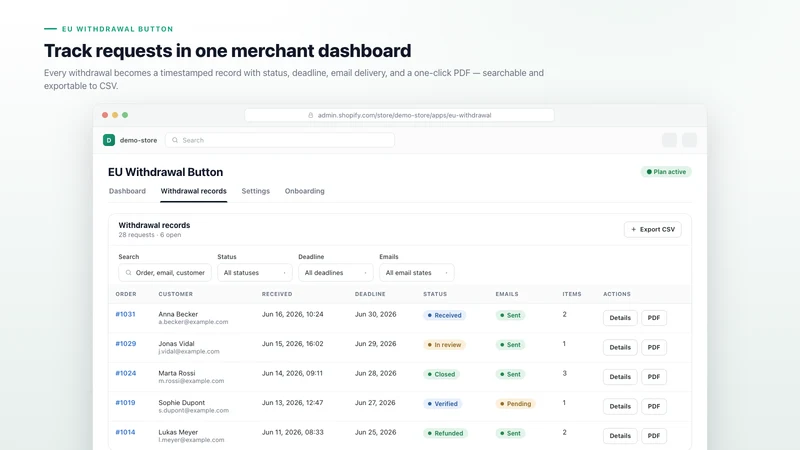The height and width of the screenshot is (450, 800).
Task: Click the demo-store green D logo icon
Action: click(109, 140)
